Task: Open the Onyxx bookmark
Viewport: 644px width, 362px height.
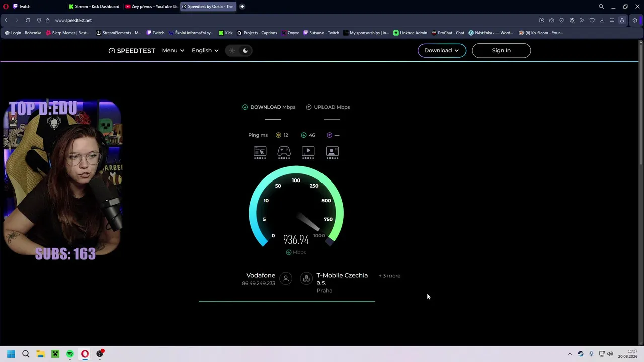Action: pos(290,33)
